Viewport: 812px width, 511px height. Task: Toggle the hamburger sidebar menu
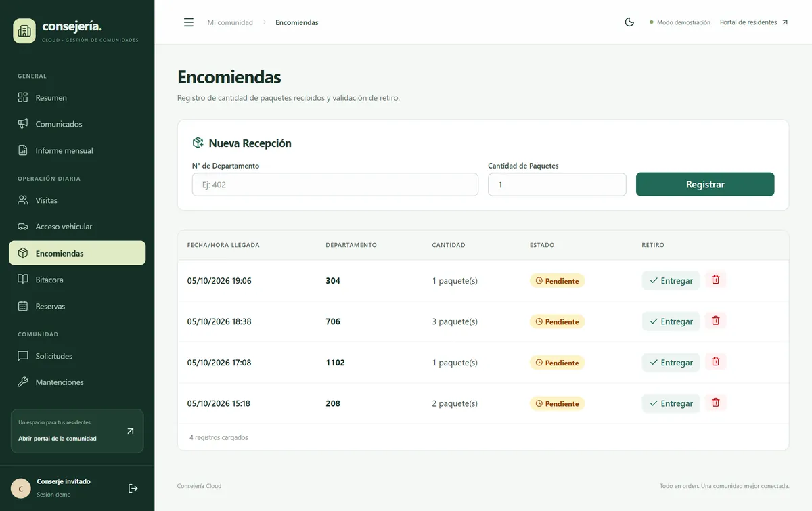pyautogui.click(x=189, y=22)
